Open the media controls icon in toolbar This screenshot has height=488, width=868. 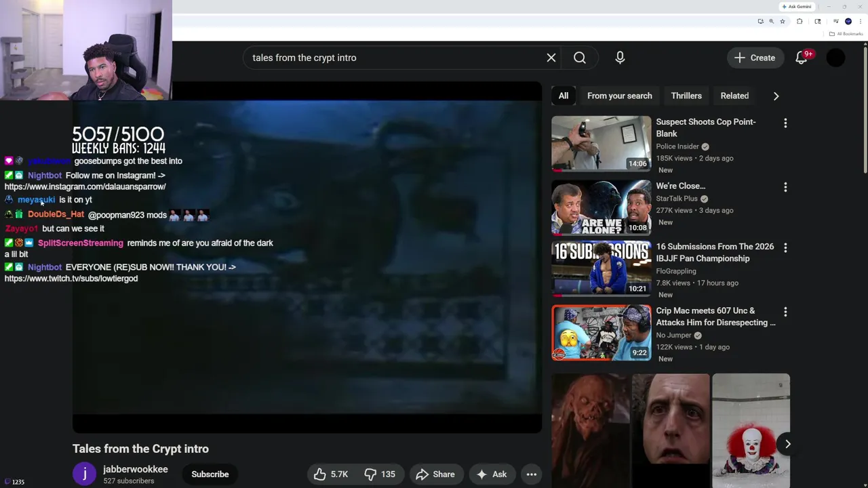coord(835,21)
